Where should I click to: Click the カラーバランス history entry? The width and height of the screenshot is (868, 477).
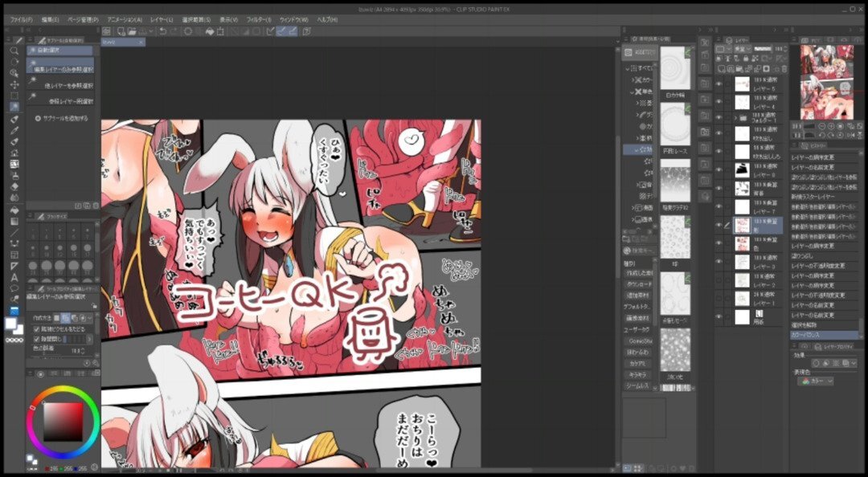(x=825, y=335)
